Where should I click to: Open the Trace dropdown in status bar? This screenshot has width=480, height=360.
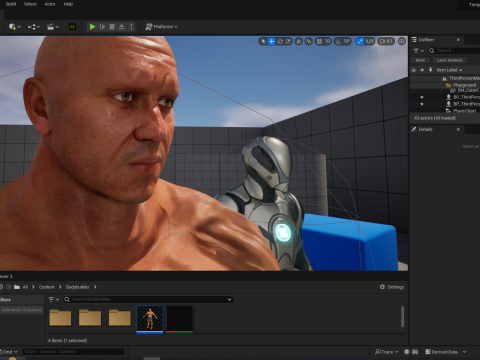tap(386, 352)
